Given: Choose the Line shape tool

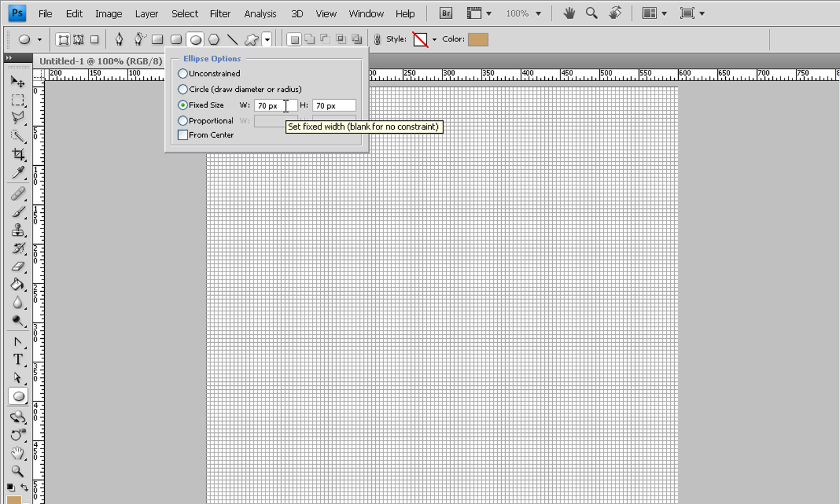Looking at the screenshot, I should pyautogui.click(x=232, y=39).
